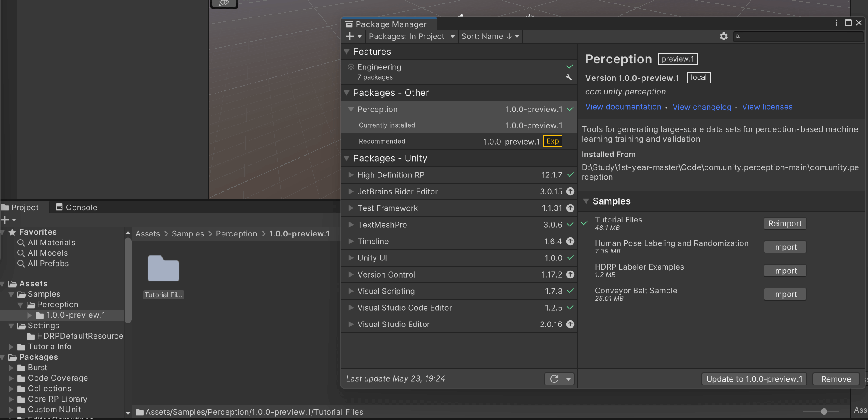Collapse the Packages - Other section
The height and width of the screenshot is (420, 868).
[347, 93]
